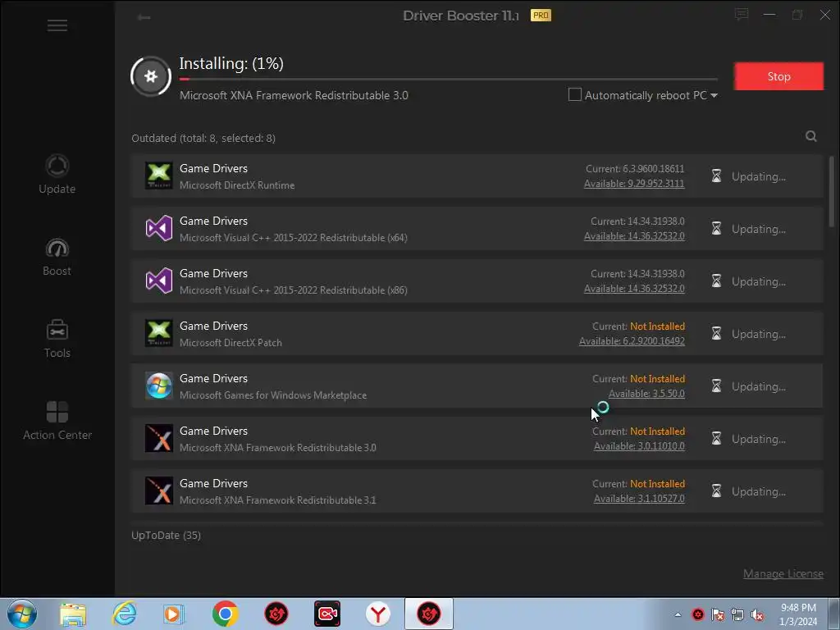The height and width of the screenshot is (630, 840).
Task: Open the second Driver Booster taskbar icon
Action: (x=276, y=614)
